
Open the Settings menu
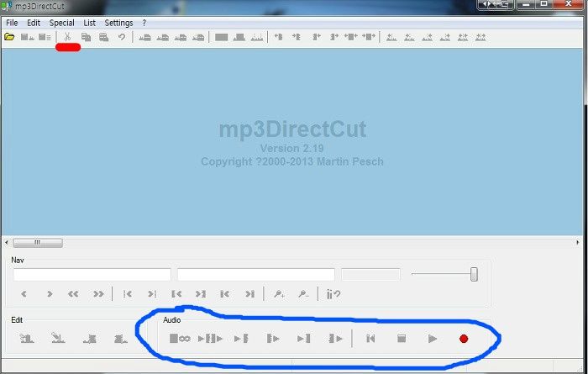point(119,23)
